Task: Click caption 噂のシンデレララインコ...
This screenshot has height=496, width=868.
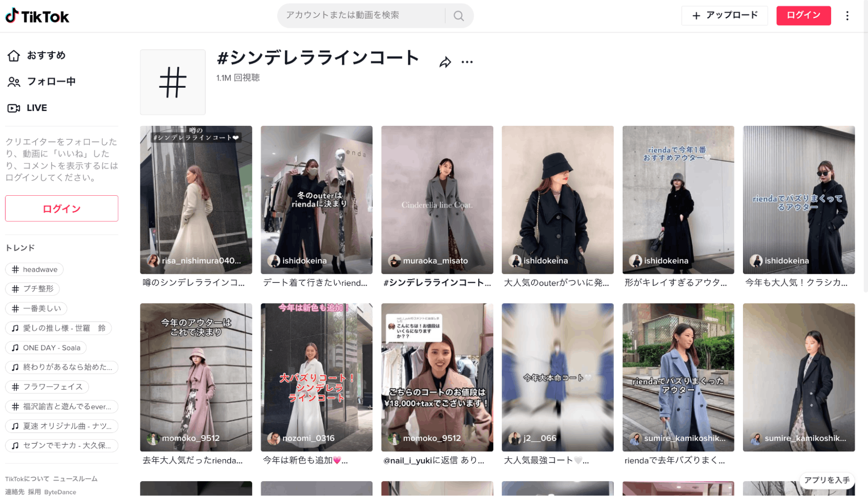Action: point(194,283)
